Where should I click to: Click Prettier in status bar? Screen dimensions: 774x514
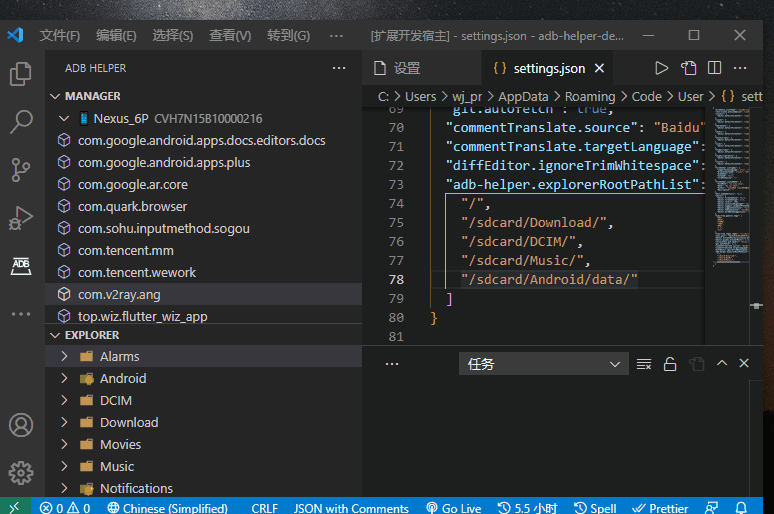pyautogui.click(x=660, y=508)
